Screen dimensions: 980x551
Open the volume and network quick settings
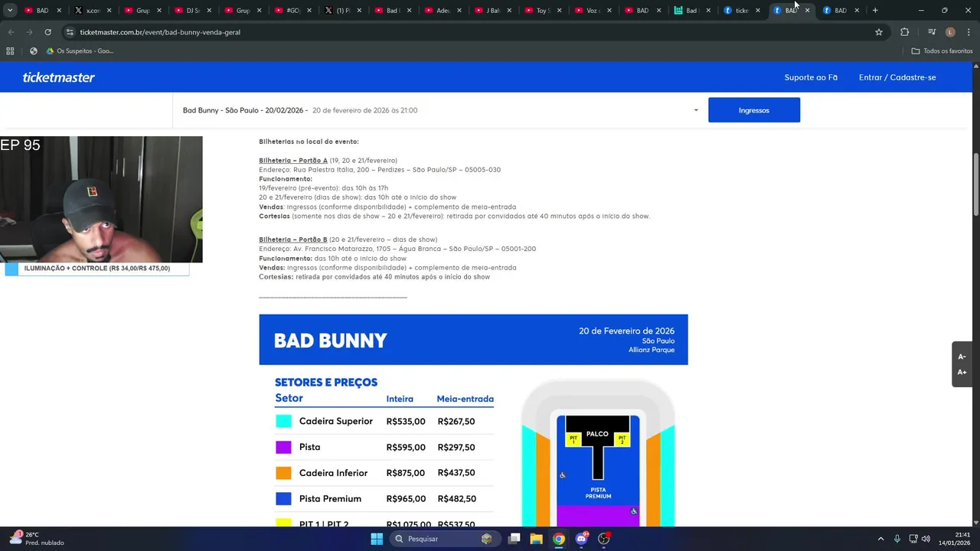pyautogui.click(x=920, y=539)
